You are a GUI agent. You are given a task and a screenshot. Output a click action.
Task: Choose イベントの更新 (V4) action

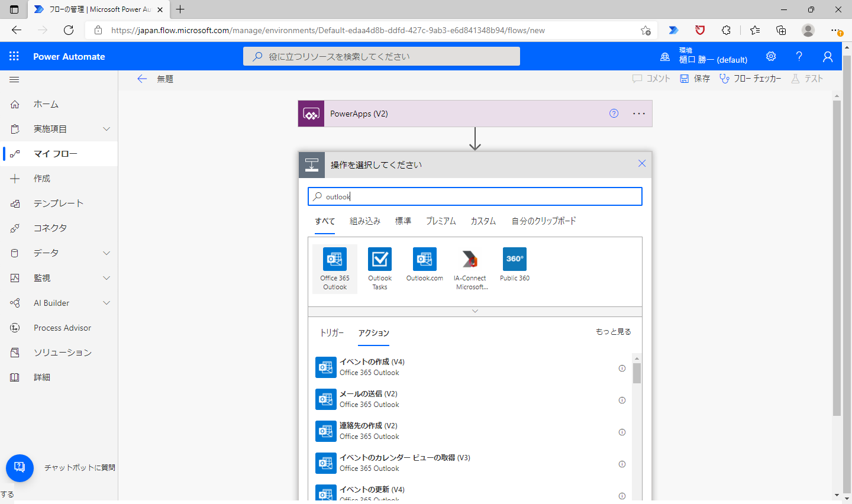(470, 493)
